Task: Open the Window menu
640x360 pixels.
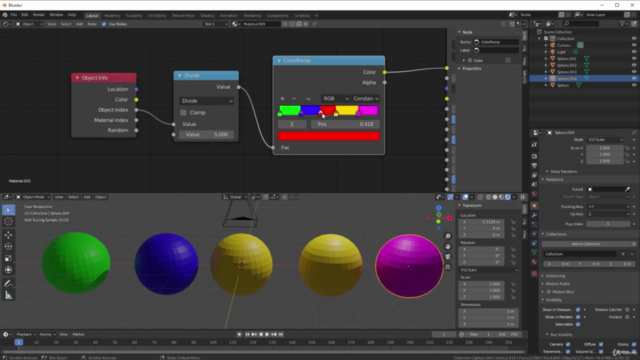Action: point(56,15)
